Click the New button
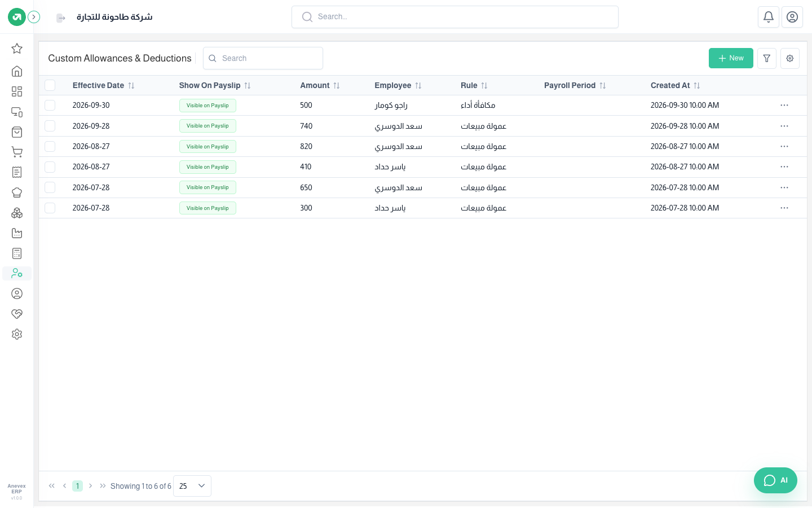The height and width of the screenshot is (508, 812). [x=731, y=58]
